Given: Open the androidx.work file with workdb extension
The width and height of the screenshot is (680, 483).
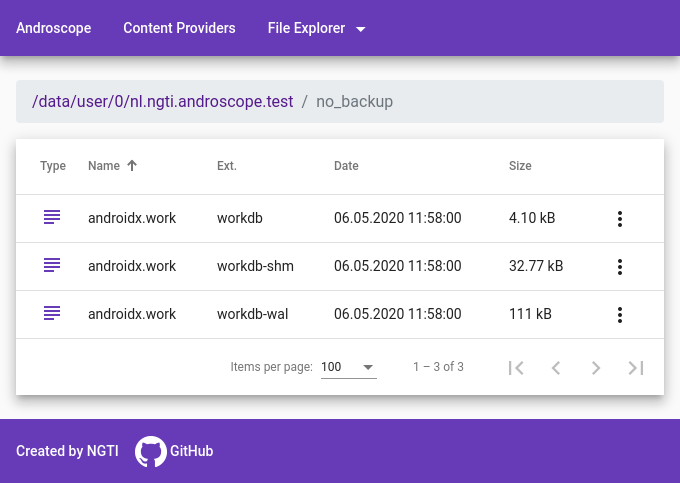Looking at the screenshot, I should click(x=132, y=218).
